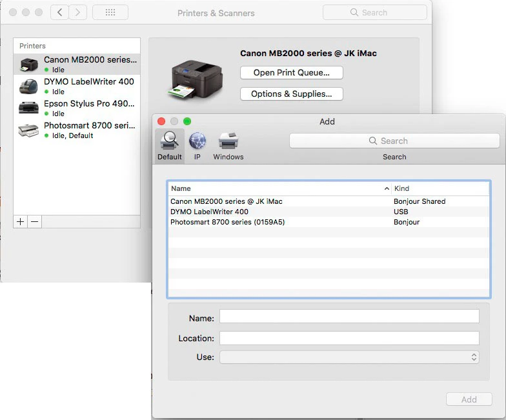
Task: Go back in Printers & Scanners window
Action: point(59,13)
